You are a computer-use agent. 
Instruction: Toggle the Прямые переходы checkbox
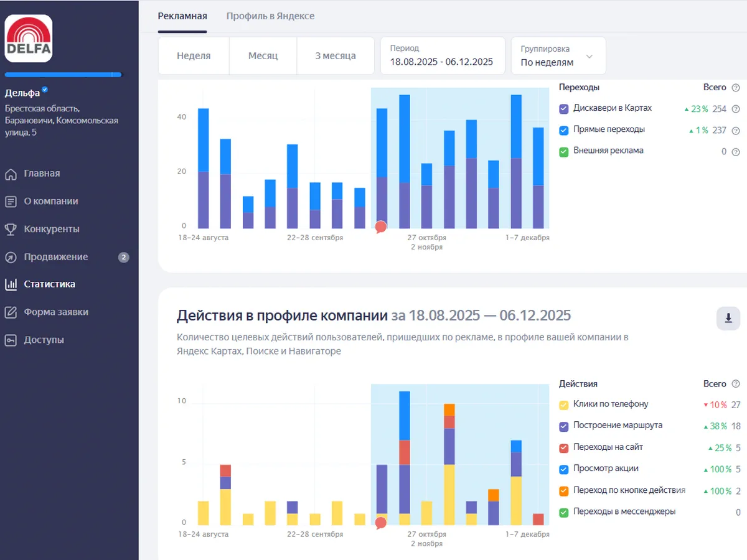564,130
